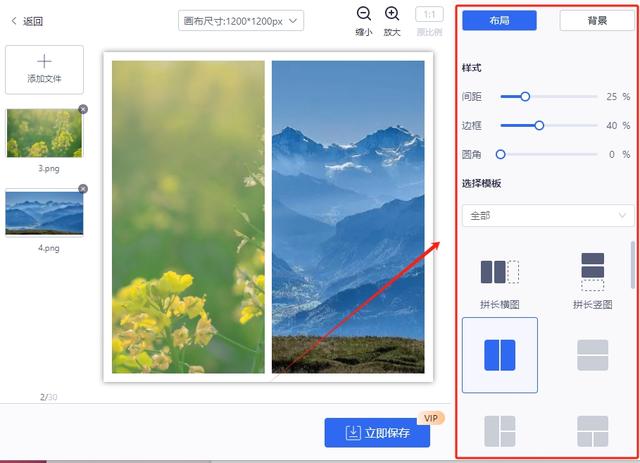Adjust the 间距 spacing slider handle
The image size is (640, 463).
tap(525, 97)
